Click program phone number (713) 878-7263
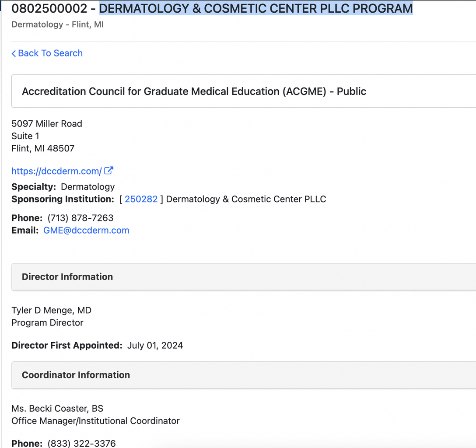 80,218
